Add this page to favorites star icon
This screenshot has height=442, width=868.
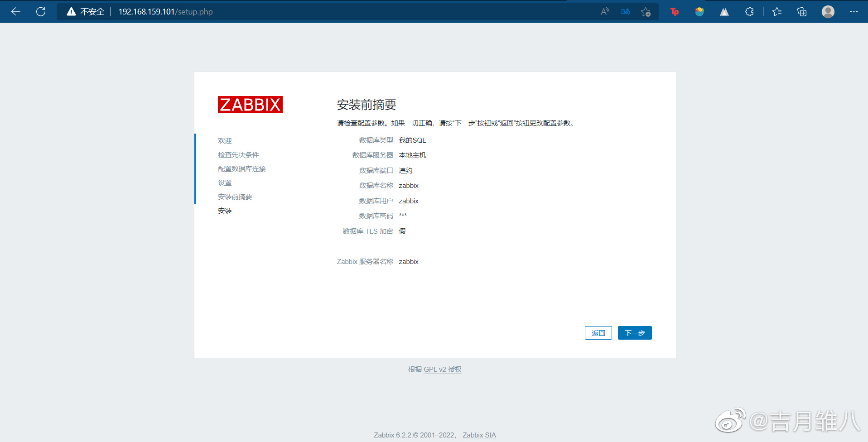tap(646, 12)
